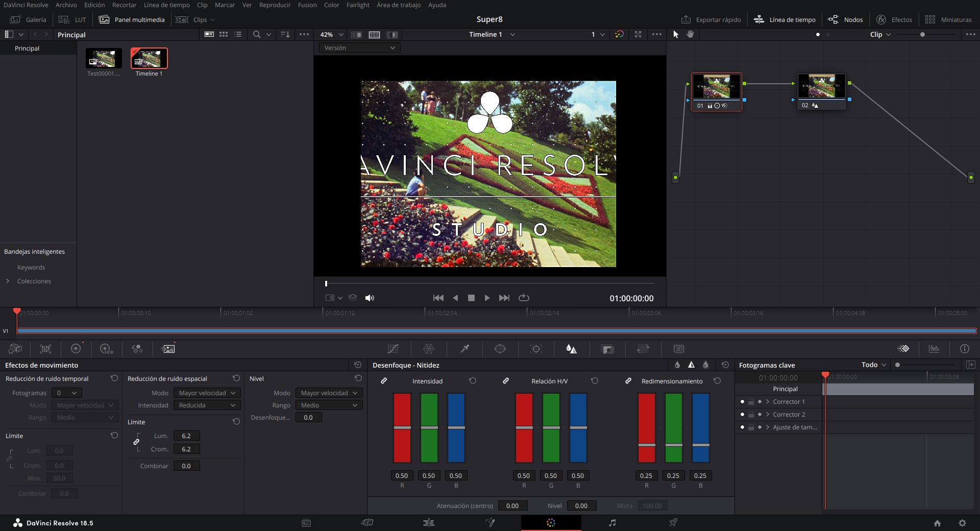Open the Fairlight page music note icon
The image size is (980, 531).
(x=612, y=522)
